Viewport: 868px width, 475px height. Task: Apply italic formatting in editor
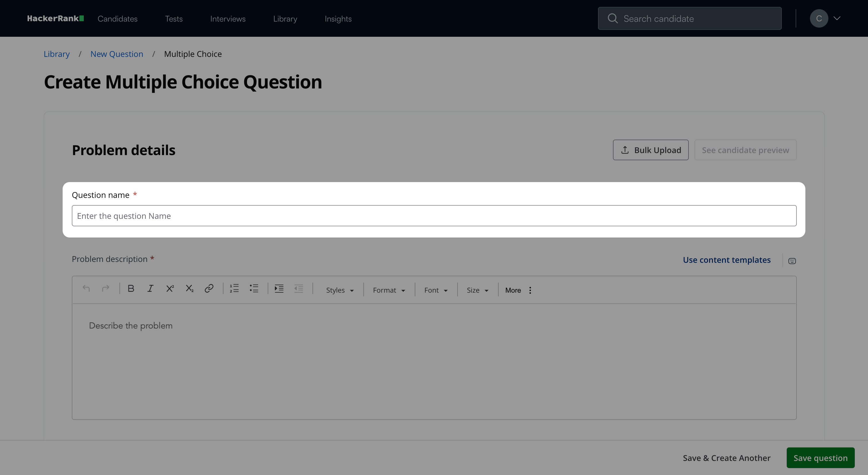(150, 289)
